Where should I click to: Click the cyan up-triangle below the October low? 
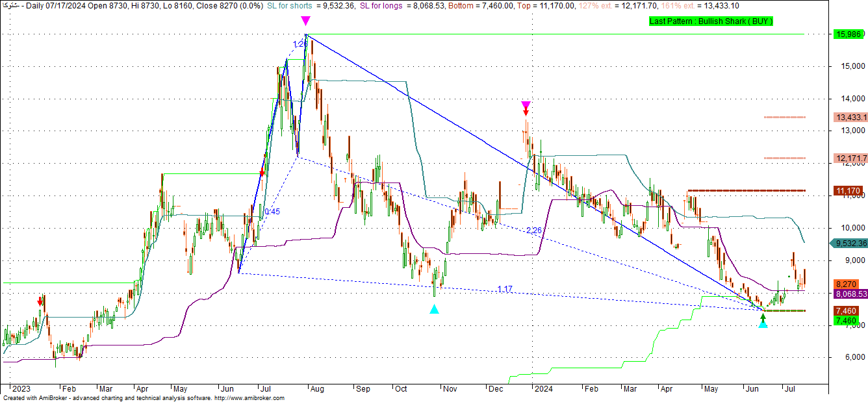pyautogui.click(x=434, y=309)
